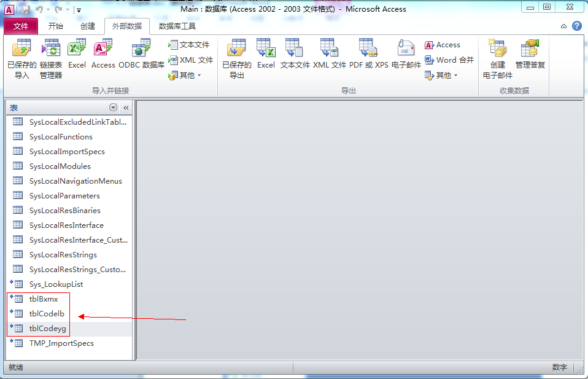Image resolution: width=588 pixels, height=379 pixels.
Task: Open the Undo history dropdown arrow
Action: click(48, 10)
